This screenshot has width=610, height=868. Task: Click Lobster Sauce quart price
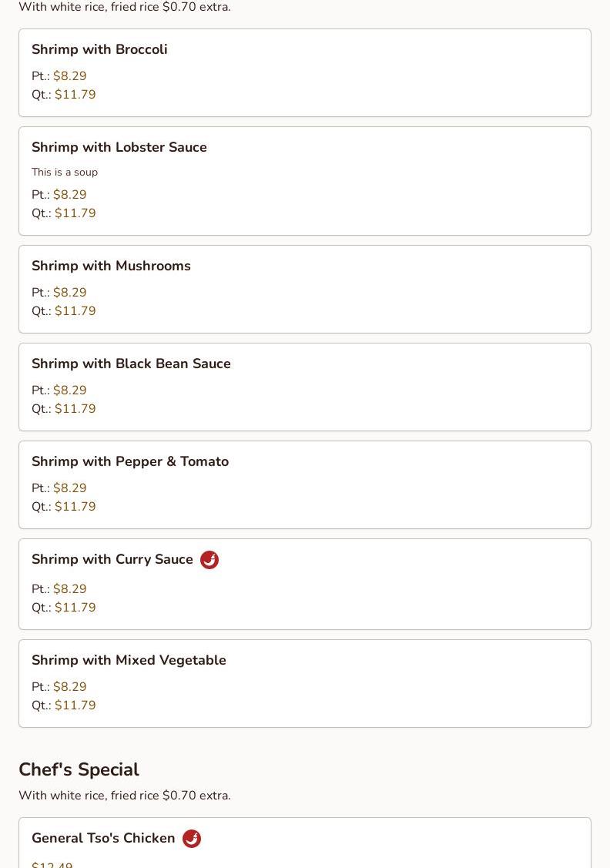75,213
